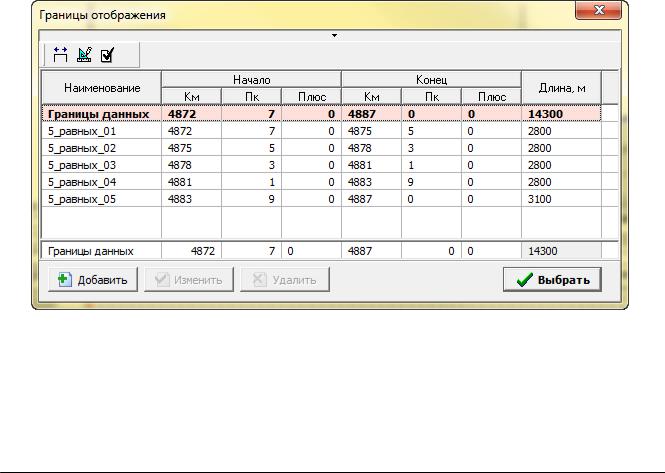The height and width of the screenshot is (473, 665).
Task: Click the Конец group header
Action: pyautogui.click(x=431, y=80)
